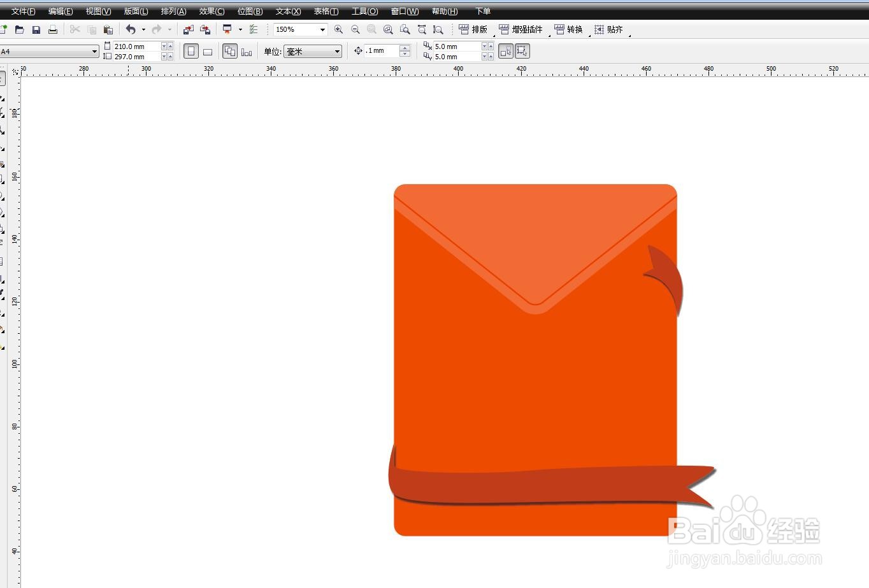Cut selection with the scissors icon
The image size is (869, 588).
click(75, 30)
